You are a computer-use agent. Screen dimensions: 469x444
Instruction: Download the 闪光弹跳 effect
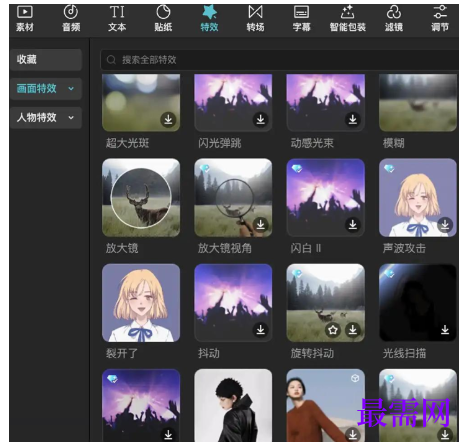[x=261, y=119]
